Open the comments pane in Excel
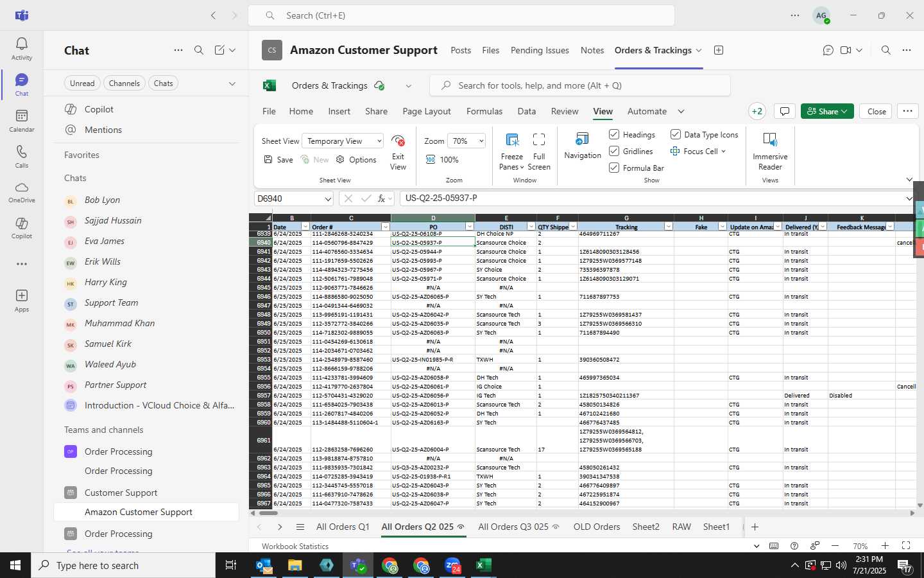Screen dimensions: 924x578 tap(784, 111)
